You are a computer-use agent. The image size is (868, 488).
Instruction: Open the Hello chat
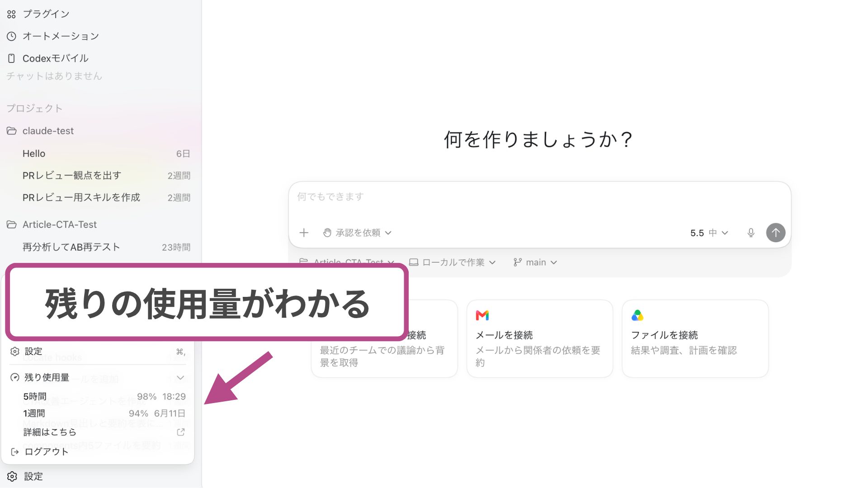click(x=106, y=154)
